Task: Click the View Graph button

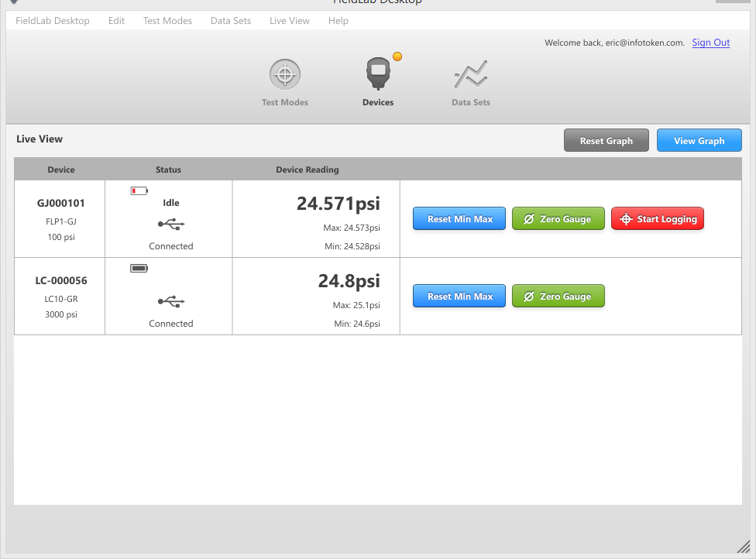Action: (699, 140)
